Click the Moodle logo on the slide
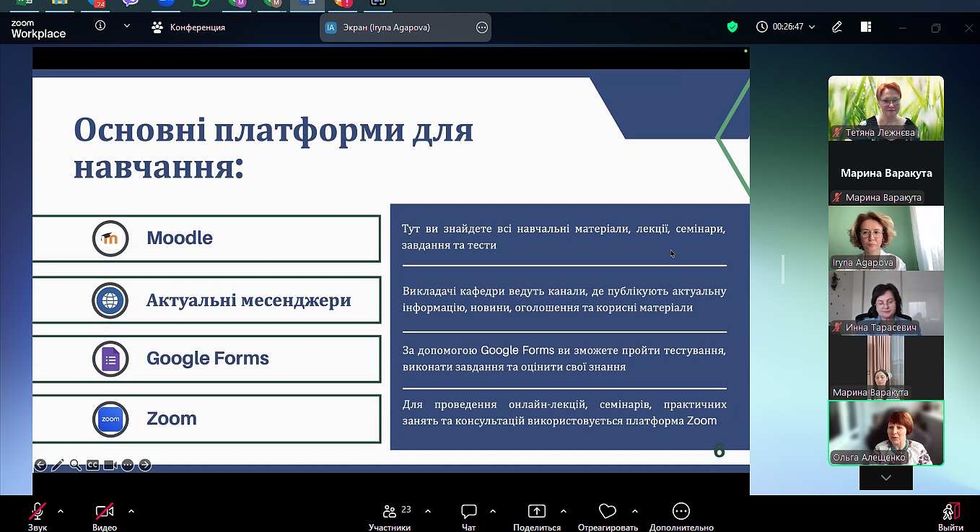The width and height of the screenshot is (980, 532). [110, 239]
